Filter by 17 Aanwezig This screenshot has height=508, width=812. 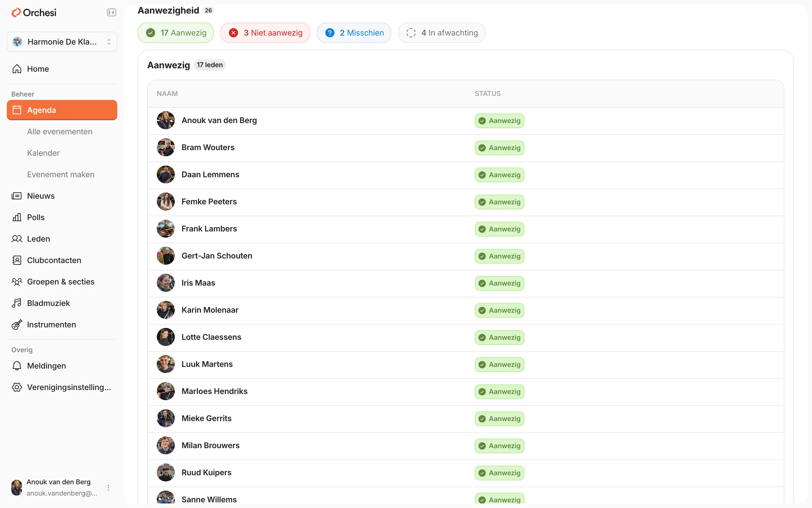(x=175, y=32)
